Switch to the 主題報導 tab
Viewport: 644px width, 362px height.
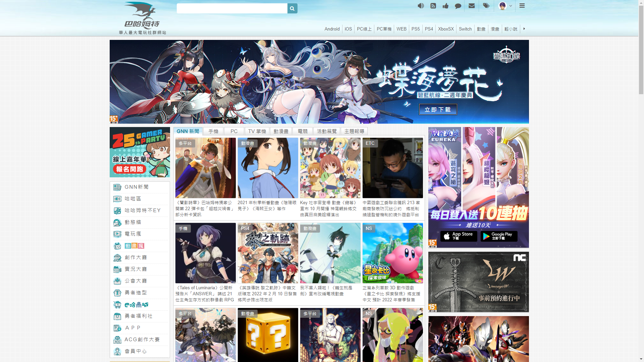[354, 131]
